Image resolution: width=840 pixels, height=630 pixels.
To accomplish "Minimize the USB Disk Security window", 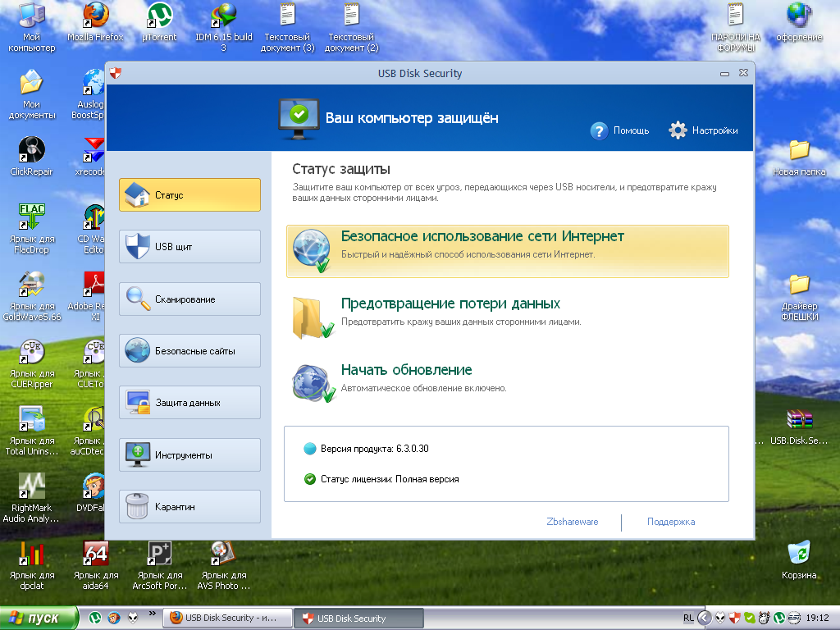I will pyautogui.click(x=725, y=73).
